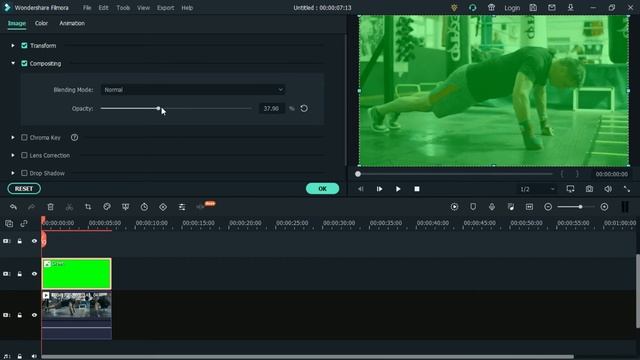Enable the Chroma Key checkbox

(24, 138)
